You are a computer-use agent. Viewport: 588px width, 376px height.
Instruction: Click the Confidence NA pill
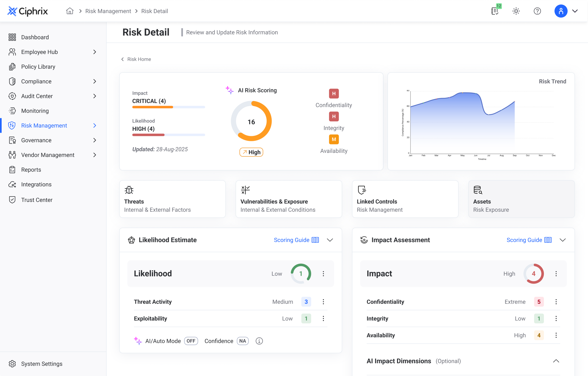(x=243, y=341)
